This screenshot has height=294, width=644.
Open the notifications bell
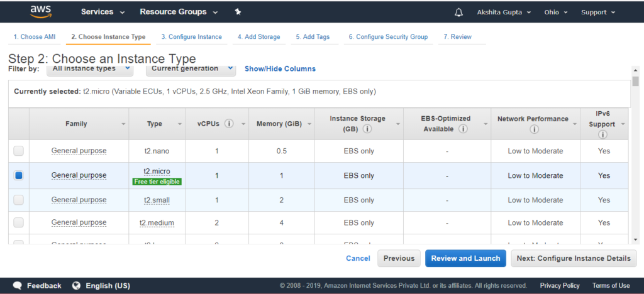click(x=458, y=13)
